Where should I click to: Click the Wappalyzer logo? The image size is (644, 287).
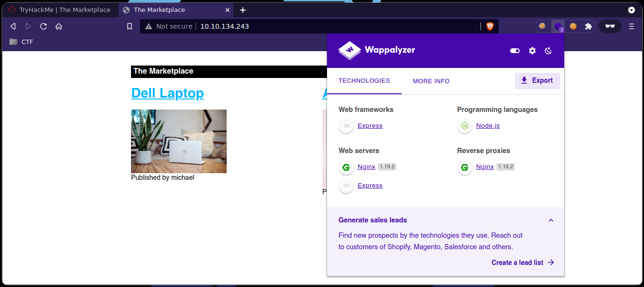click(377, 50)
